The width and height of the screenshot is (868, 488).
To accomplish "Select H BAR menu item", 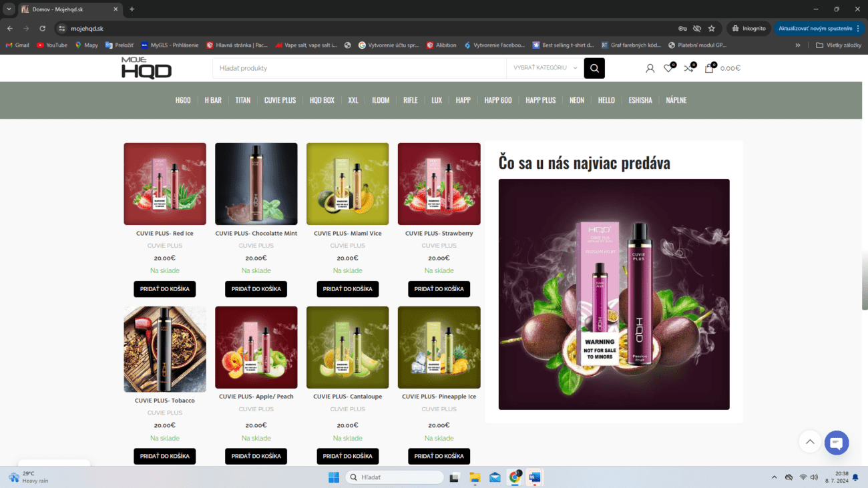I will pyautogui.click(x=213, y=100).
